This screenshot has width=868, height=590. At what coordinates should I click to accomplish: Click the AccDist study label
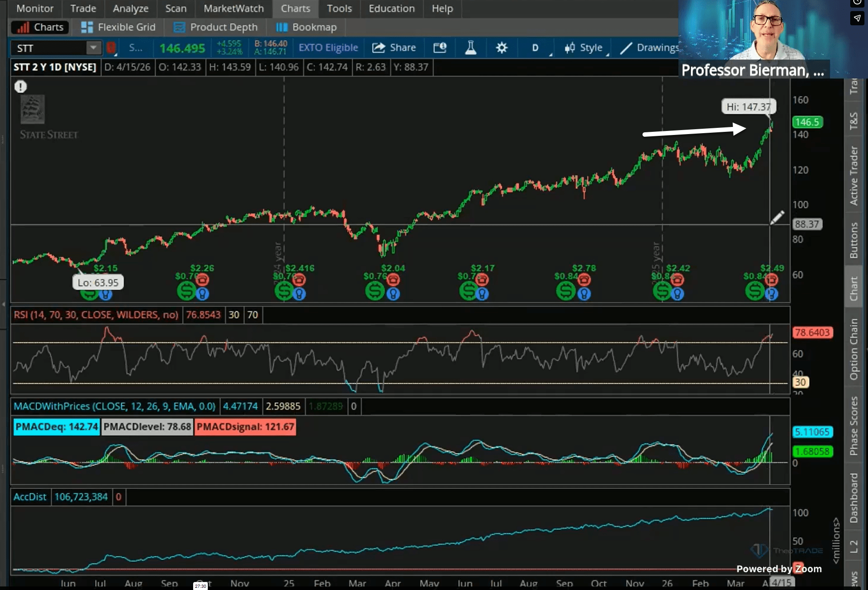tap(30, 497)
